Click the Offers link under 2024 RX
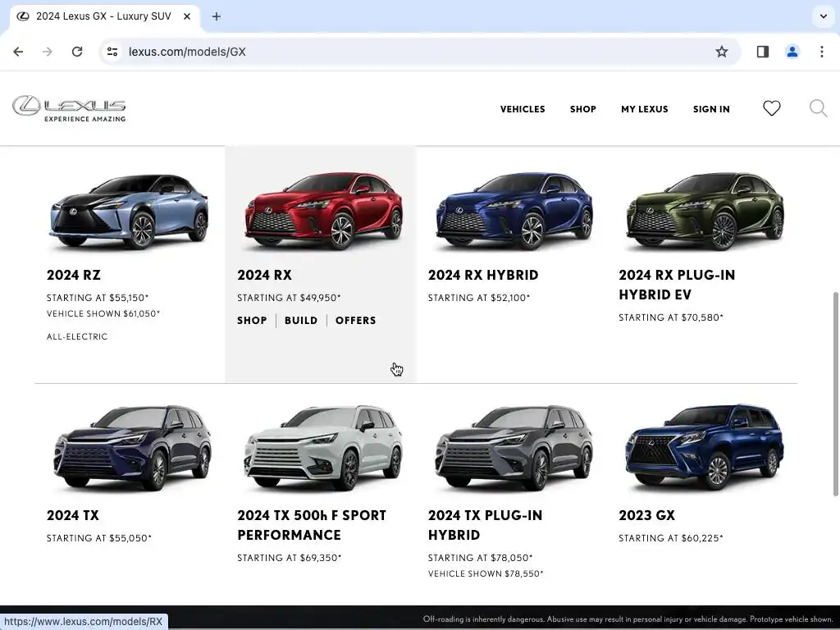Image resolution: width=840 pixels, height=630 pixels. pos(356,321)
